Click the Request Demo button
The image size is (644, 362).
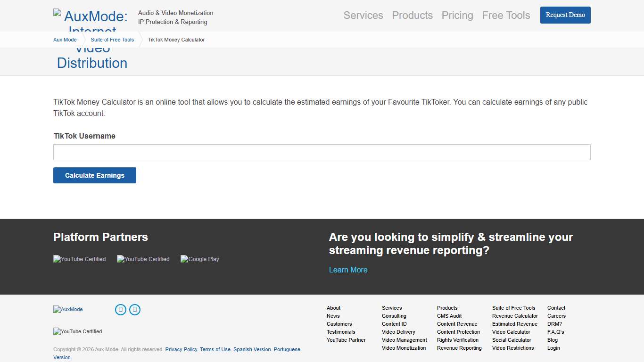565,15
